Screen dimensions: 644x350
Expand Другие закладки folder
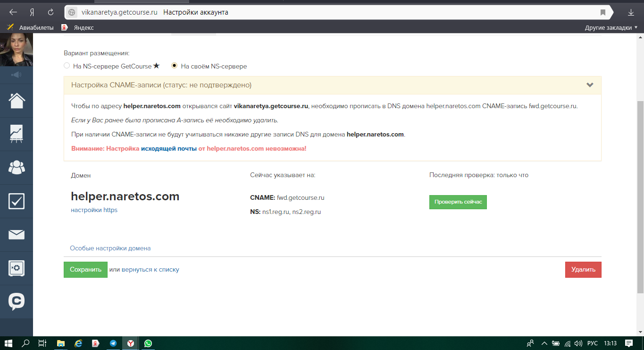pos(611,27)
